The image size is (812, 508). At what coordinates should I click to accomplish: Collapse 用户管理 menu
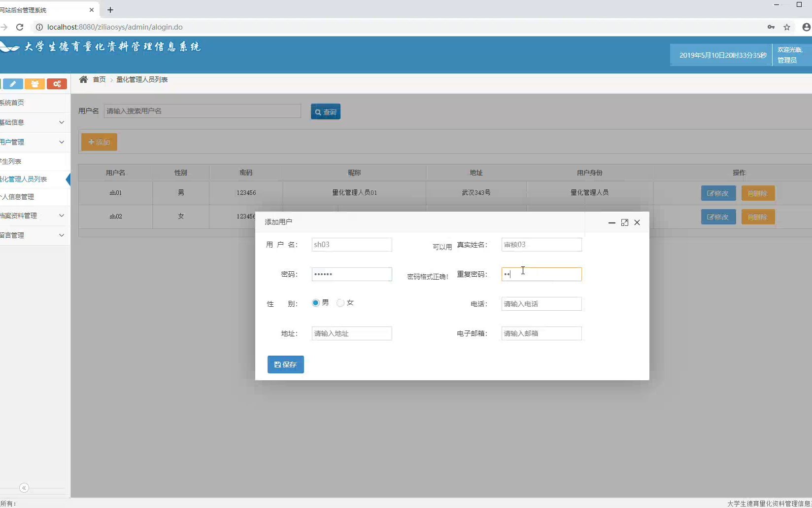click(33, 142)
